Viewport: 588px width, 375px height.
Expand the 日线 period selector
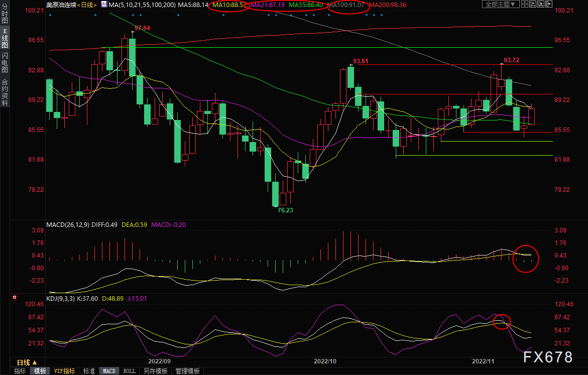[27, 362]
